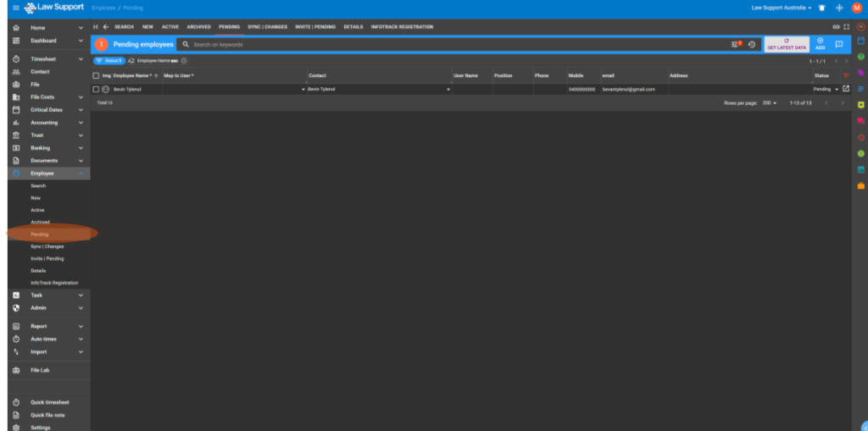The image size is (868, 431).
Task: Click the search history clock icon
Action: click(x=751, y=44)
